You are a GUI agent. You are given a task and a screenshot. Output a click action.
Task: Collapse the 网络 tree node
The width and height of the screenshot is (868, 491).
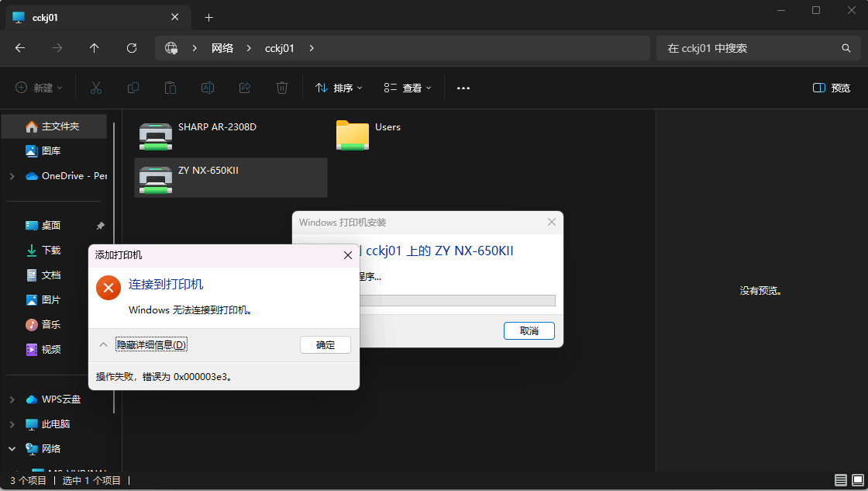click(x=12, y=449)
